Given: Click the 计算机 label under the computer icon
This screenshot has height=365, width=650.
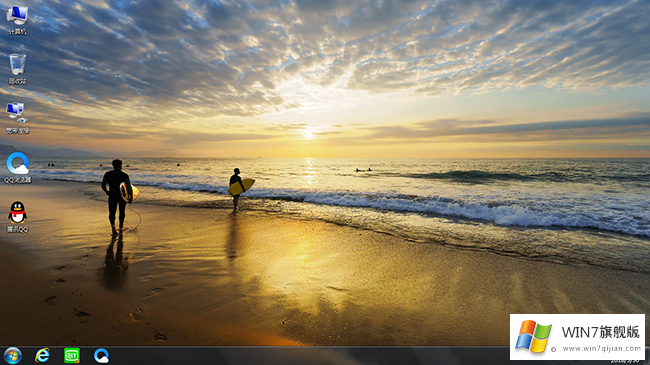Looking at the screenshot, I should [17, 32].
